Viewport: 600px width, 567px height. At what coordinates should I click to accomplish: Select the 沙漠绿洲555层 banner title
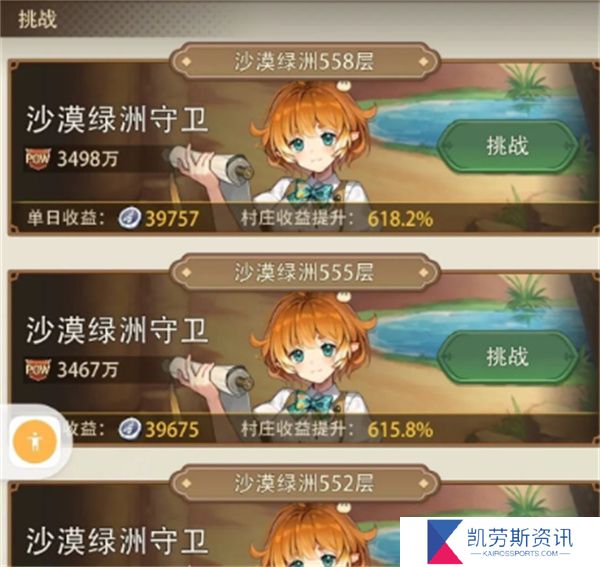[x=305, y=272]
